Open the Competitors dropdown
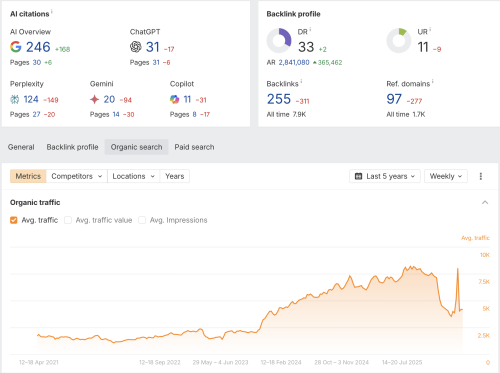 click(x=77, y=176)
